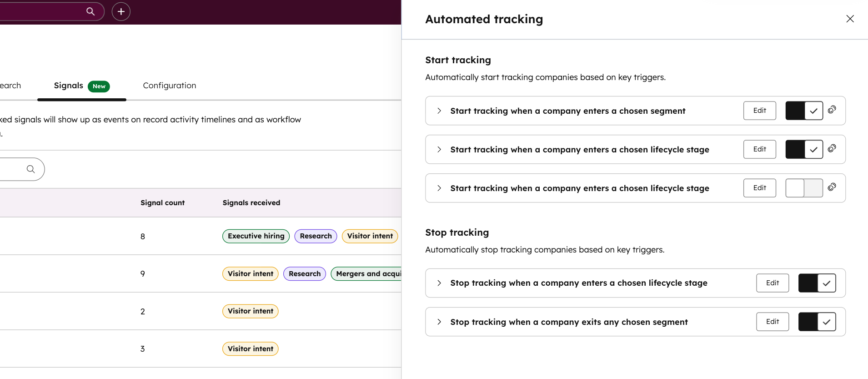Viewport: 868px width, 379px height.
Task: Expand the stop tracking lifecycle stage row
Action: pyautogui.click(x=439, y=283)
